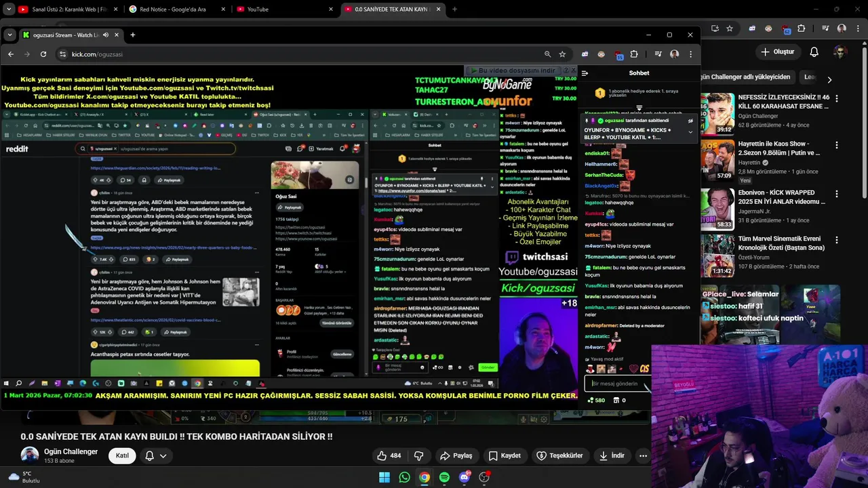
Task: Expand pinned OYUNFOR BYNOGAME message
Action: 690,131
